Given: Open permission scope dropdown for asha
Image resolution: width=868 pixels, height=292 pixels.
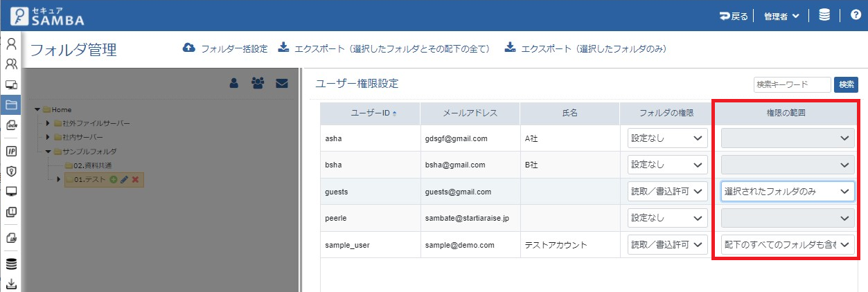Looking at the screenshot, I should click(x=788, y=138).
